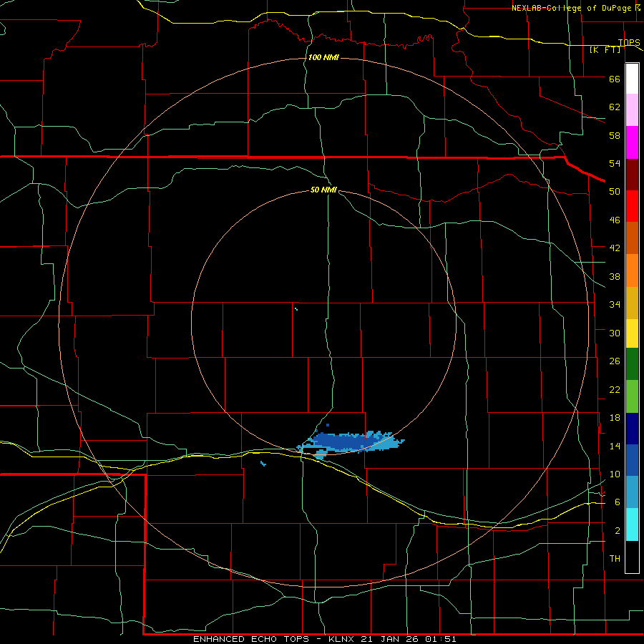Click the 2 legend value

(618, 531)
